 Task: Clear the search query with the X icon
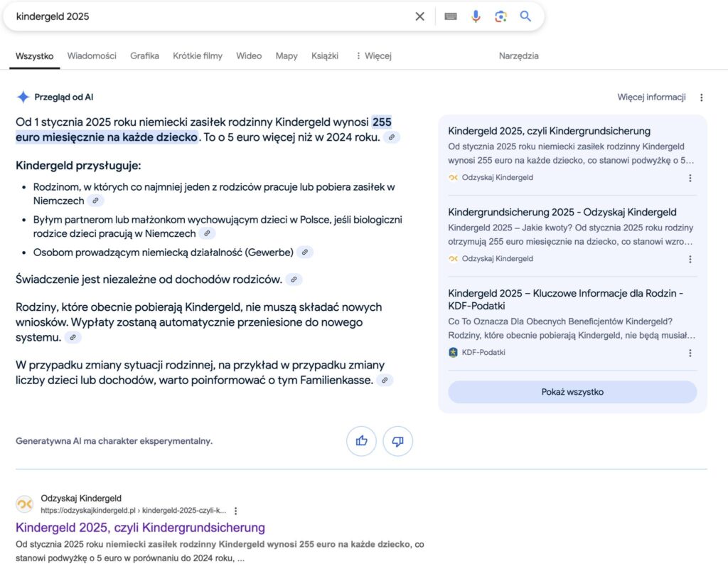419,16
